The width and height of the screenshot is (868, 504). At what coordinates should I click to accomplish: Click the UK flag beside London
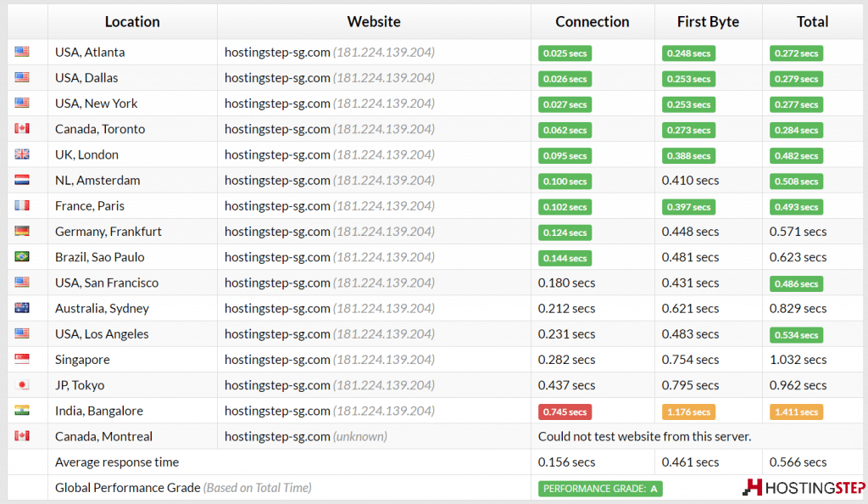[22, 154]
